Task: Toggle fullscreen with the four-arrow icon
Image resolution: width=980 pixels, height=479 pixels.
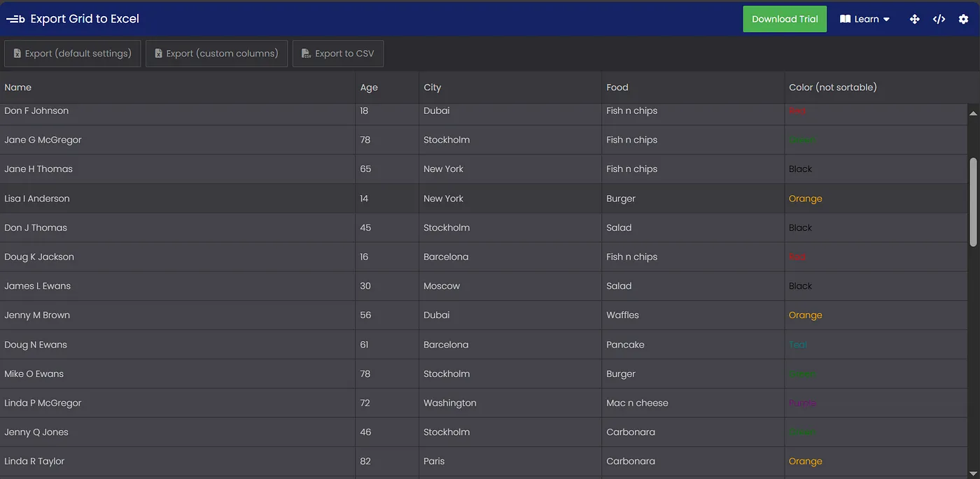Action: tap(914, 20)
